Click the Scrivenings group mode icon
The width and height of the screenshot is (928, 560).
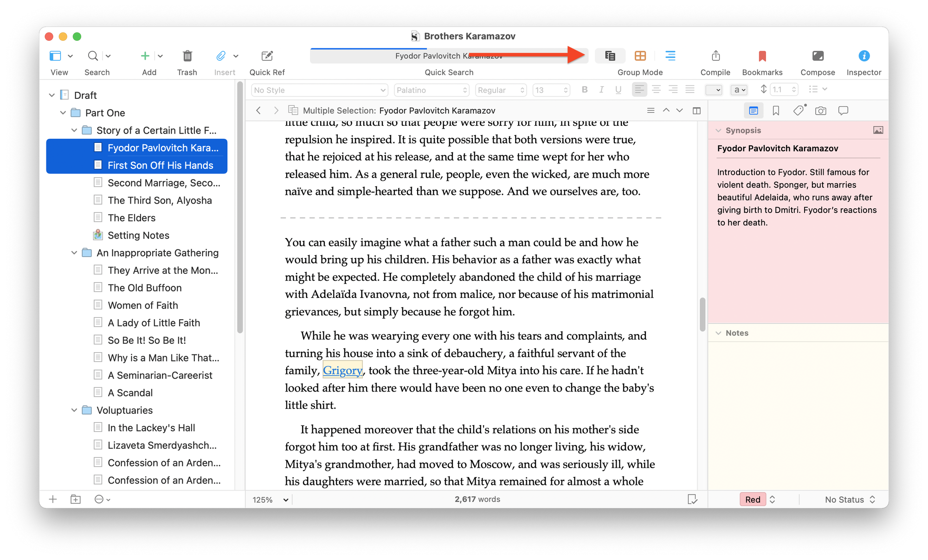[610, 56]
